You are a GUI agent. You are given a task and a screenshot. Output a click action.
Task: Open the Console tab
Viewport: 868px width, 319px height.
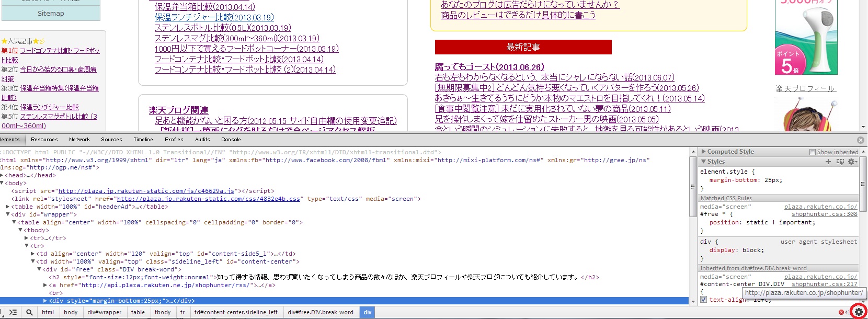231,140
